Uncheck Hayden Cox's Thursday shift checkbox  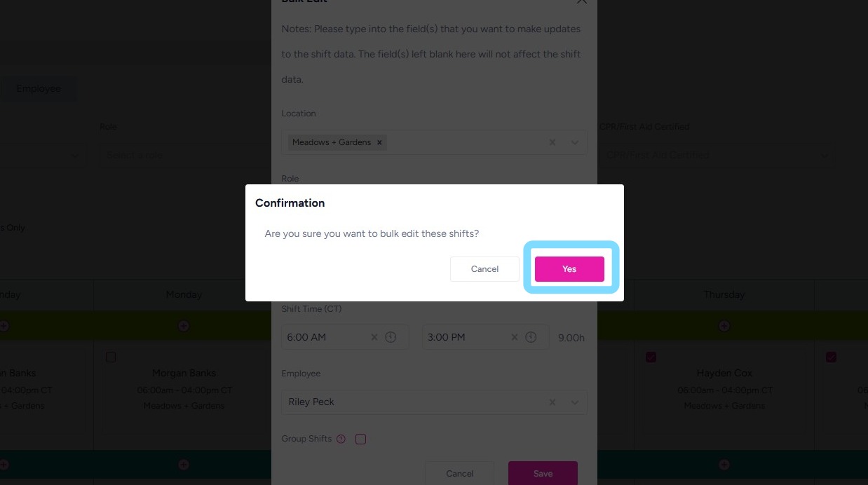tap(651, 357)
